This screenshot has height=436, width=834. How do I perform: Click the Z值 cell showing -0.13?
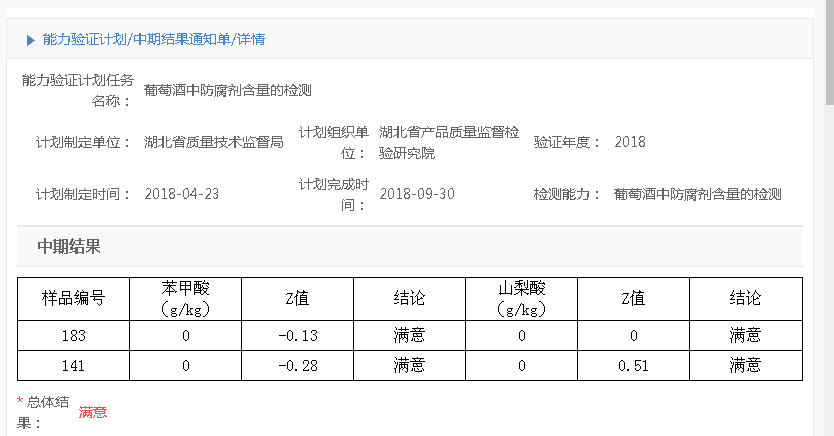coord(297,335)
